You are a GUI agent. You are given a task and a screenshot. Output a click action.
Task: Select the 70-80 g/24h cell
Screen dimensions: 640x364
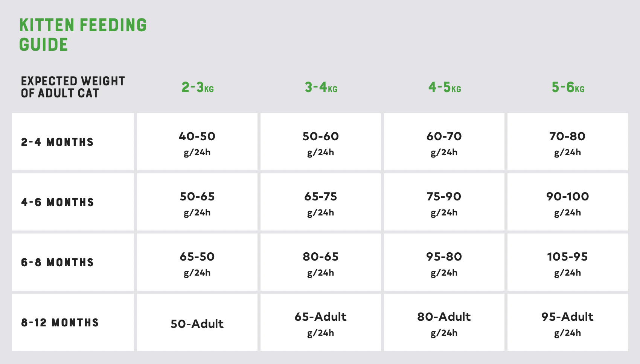tap(568, 142)
